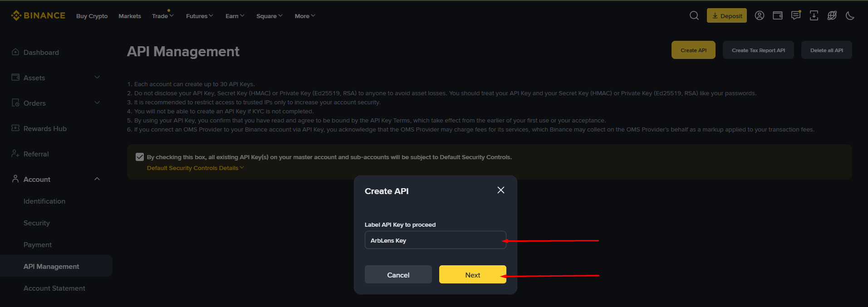
Task: Click the API Management heading
Action: click(183, 51)
